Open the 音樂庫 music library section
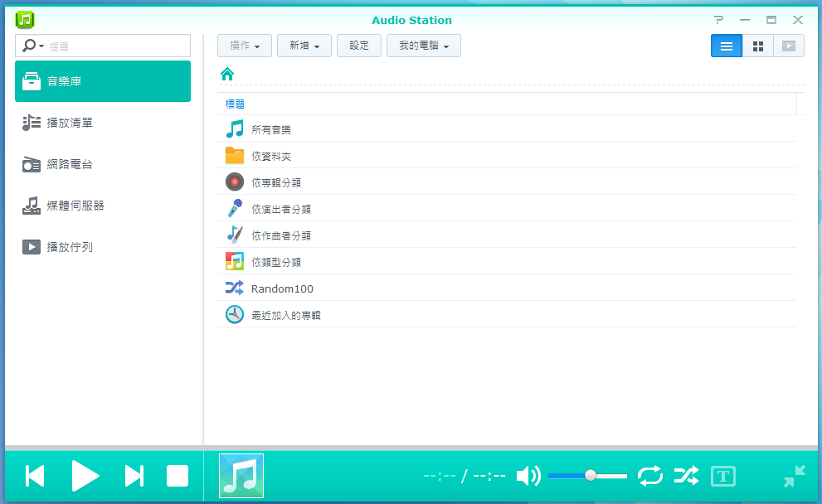The image size is (822, 504). 103,81
